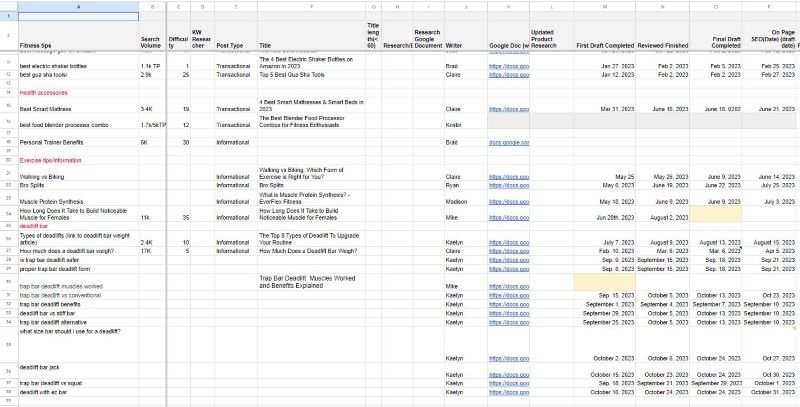Select first draft date 'Jan 27, 2023'
Screen dimensions: 800x407
point(605,63)
